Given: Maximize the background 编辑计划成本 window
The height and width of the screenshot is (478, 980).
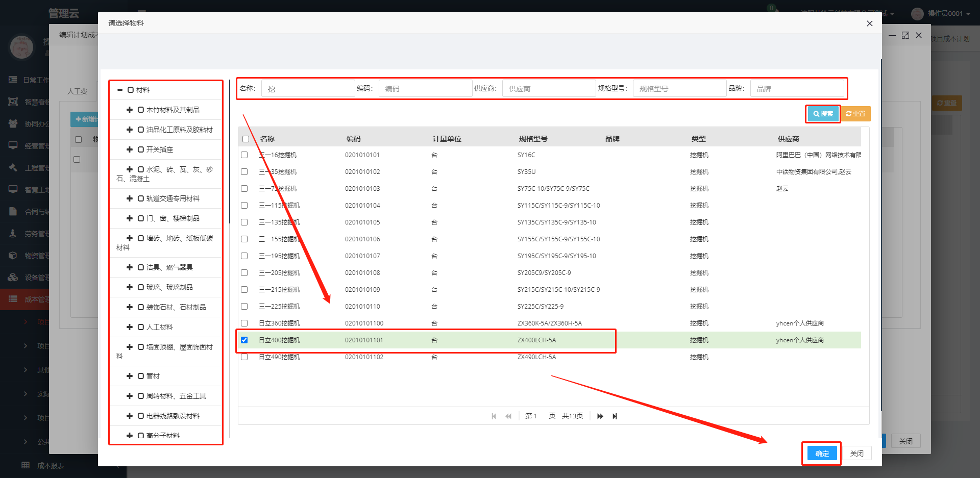Looking at the screenshot, I should pyautogui.click(x=905, y=35).
